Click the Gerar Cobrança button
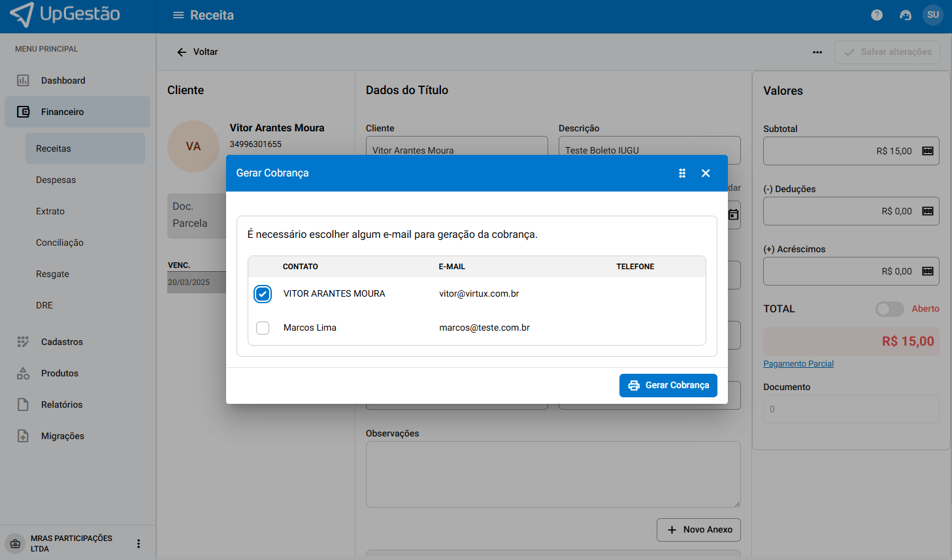952x560 pixels. (668, 386)
